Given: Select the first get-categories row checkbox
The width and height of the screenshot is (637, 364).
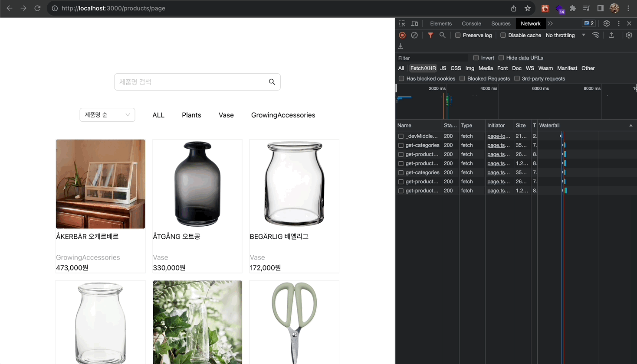Looking at the screenshot, I should (401, 145).
